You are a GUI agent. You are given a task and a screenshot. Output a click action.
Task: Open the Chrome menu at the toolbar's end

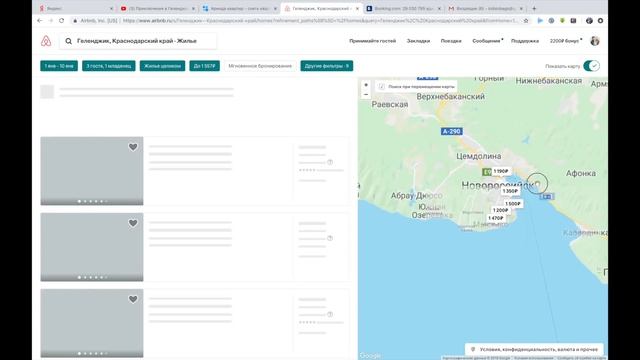[x=600, y=20]
